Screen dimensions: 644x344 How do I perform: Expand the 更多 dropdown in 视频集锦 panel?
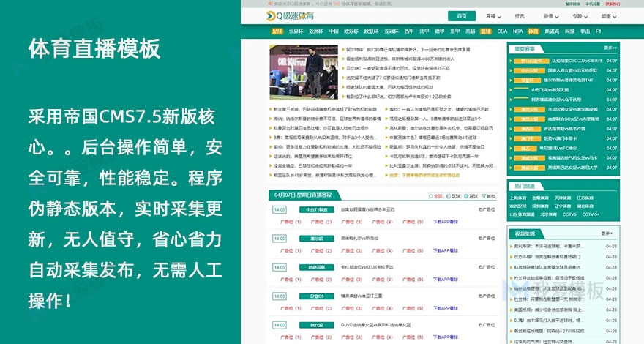(x=607, y=233)
